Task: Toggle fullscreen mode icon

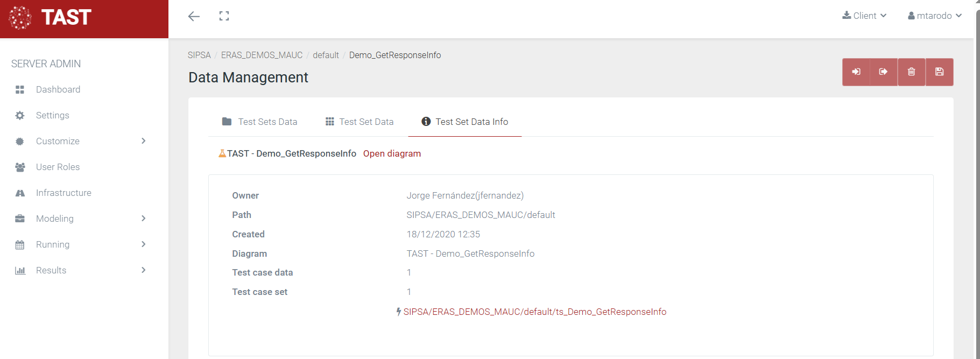Action: (x=224, y=16)
